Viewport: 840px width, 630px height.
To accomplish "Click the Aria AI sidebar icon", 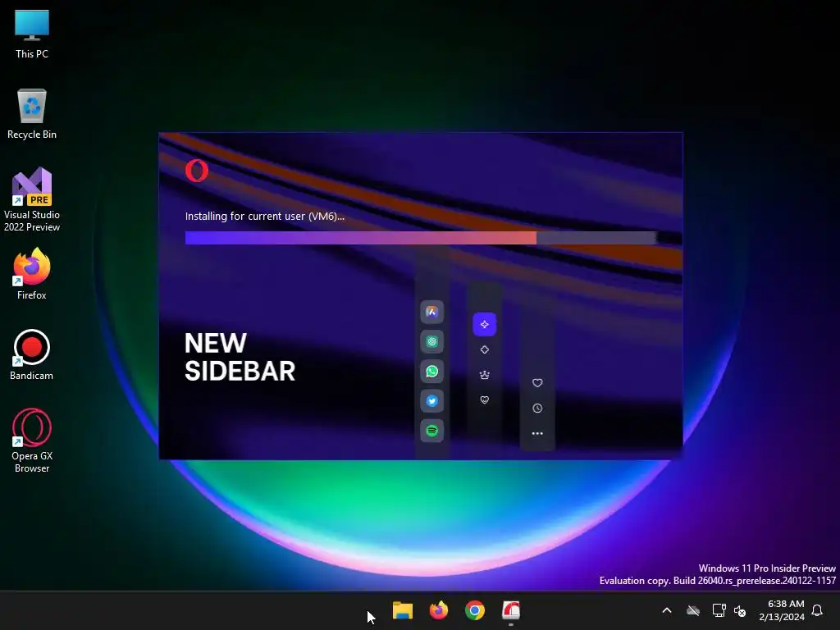I will pos(431,312).
